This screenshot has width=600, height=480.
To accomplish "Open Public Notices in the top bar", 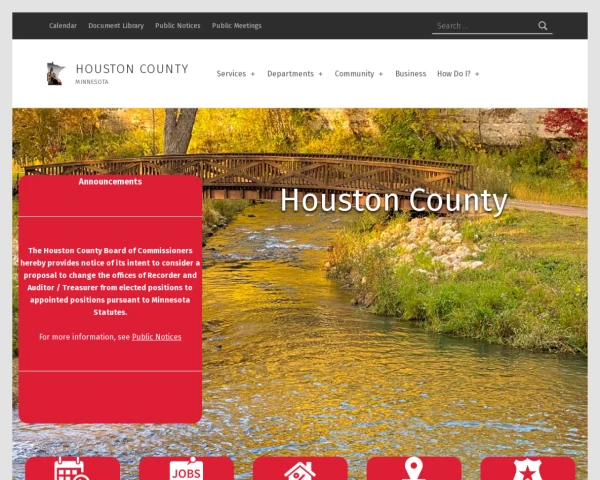I will (x=178, y=26).
